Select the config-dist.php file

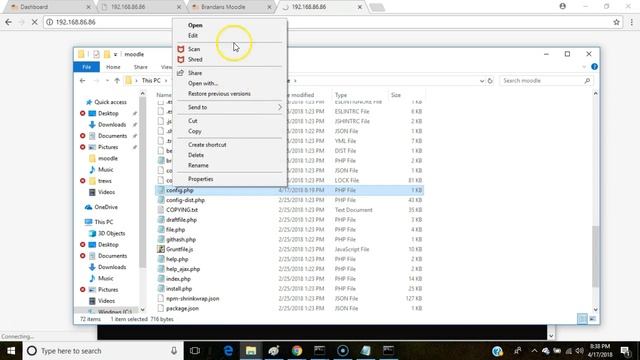click(185, 200)
